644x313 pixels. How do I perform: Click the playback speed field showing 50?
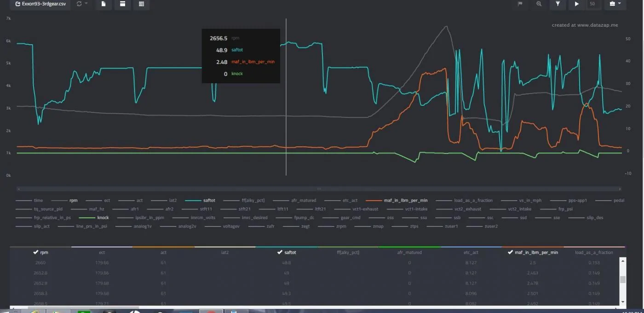coord(592,4)
